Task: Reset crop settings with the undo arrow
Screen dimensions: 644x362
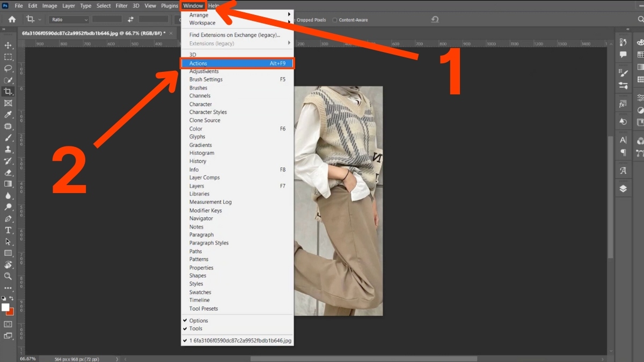Action: (x=435, y=19)
